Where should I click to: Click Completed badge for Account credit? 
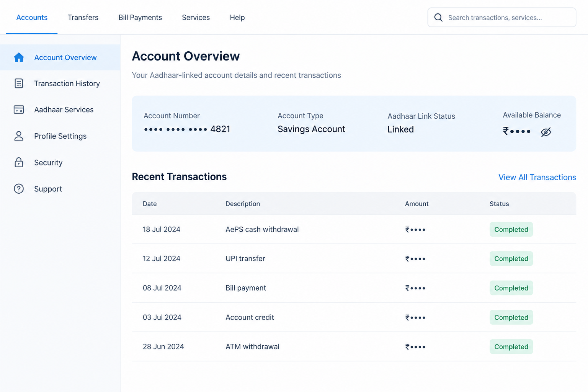click(x=511, y=317)
